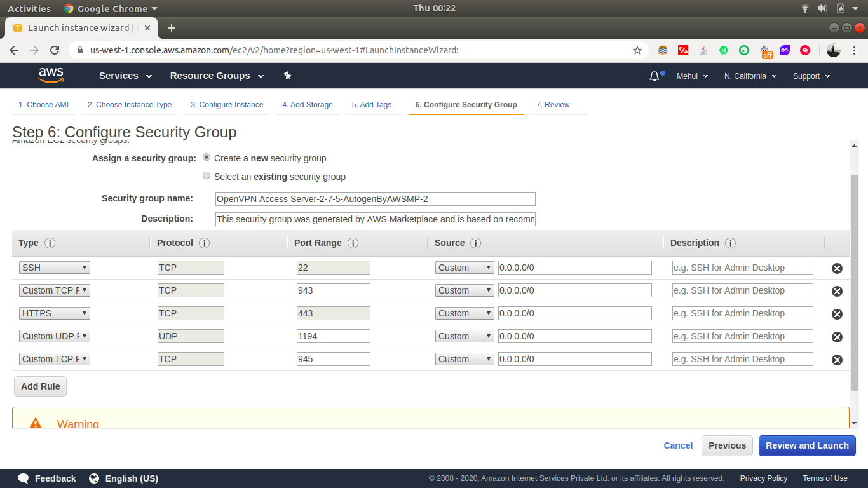The height and width of the screenshot is (488, 868).
Task: Open the Google Chrome app menu
Action: coord(111,8)
